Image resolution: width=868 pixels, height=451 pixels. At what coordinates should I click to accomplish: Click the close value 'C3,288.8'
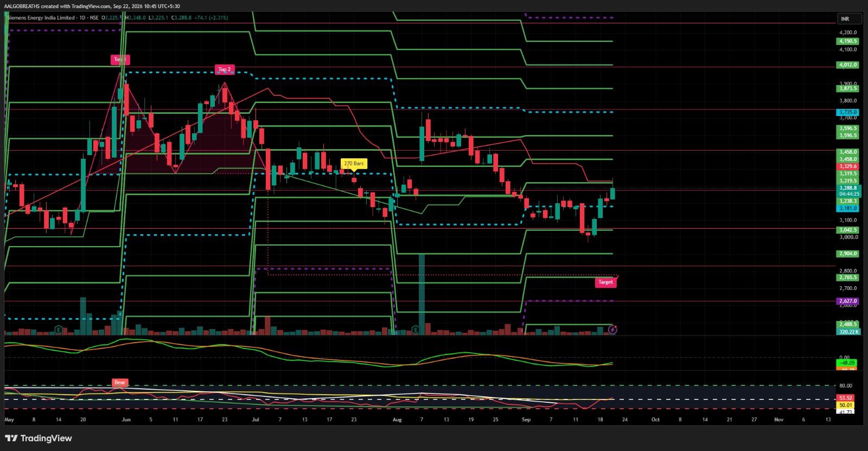pyautogui.click(x=181, y=18)
